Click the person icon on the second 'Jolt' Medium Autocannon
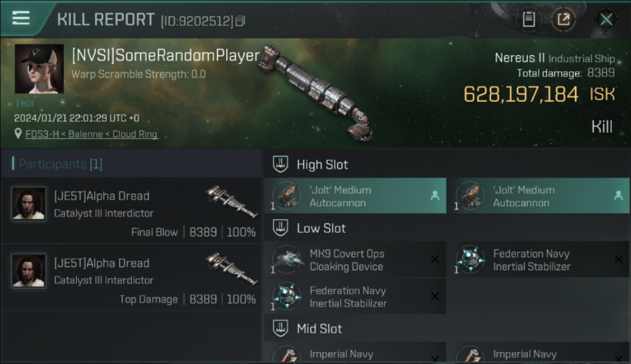 [x=618, y=196]
